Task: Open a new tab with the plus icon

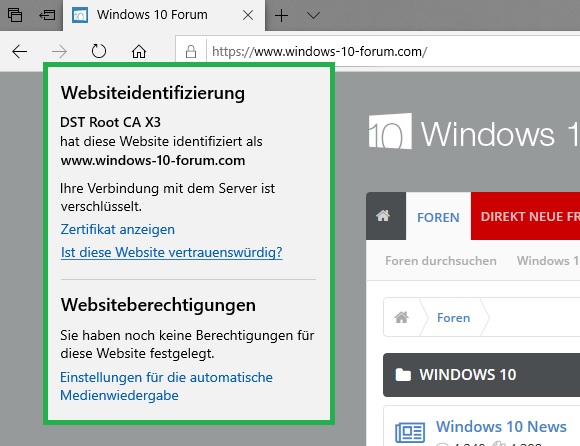Action: tap(281, 16)
